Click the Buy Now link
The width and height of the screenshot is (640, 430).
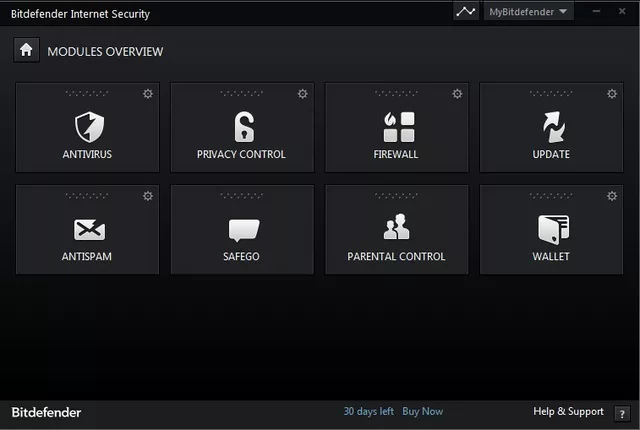point(422,411)
